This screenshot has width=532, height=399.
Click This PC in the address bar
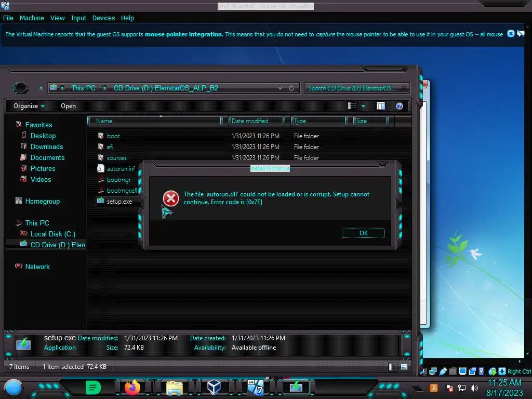point(83,88)
